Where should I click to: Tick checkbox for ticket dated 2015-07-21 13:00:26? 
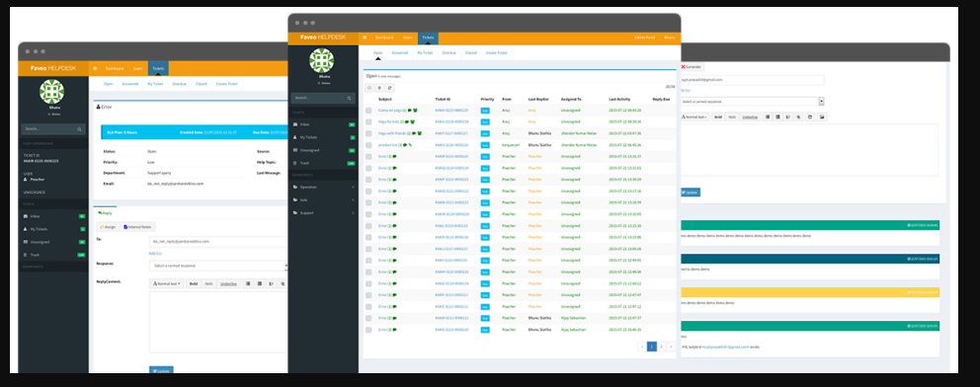[368, 249]
